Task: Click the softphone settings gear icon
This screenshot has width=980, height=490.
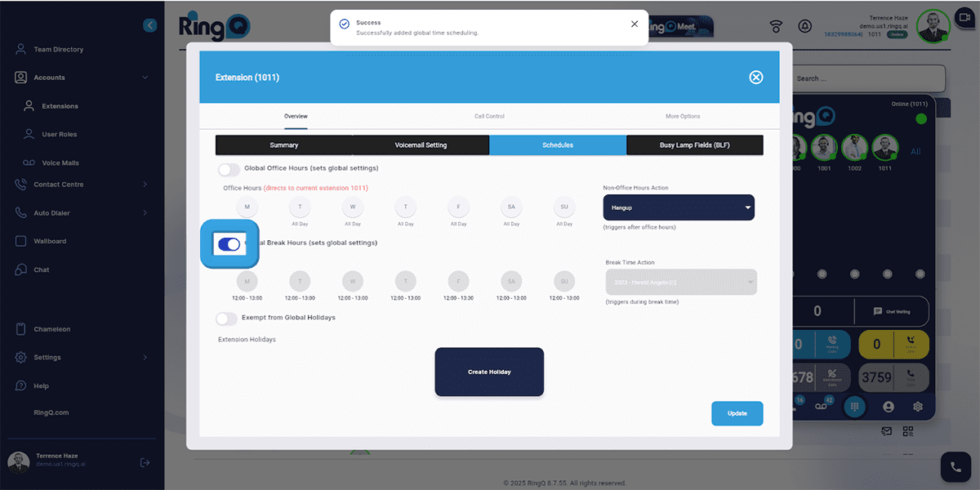Action: [918, 406]
